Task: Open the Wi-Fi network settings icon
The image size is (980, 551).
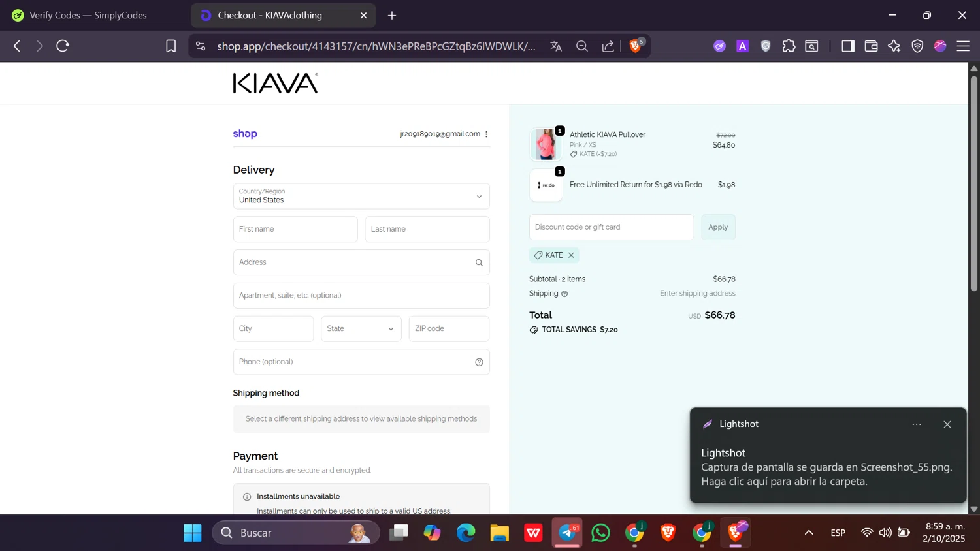Action: coord(867,533)
